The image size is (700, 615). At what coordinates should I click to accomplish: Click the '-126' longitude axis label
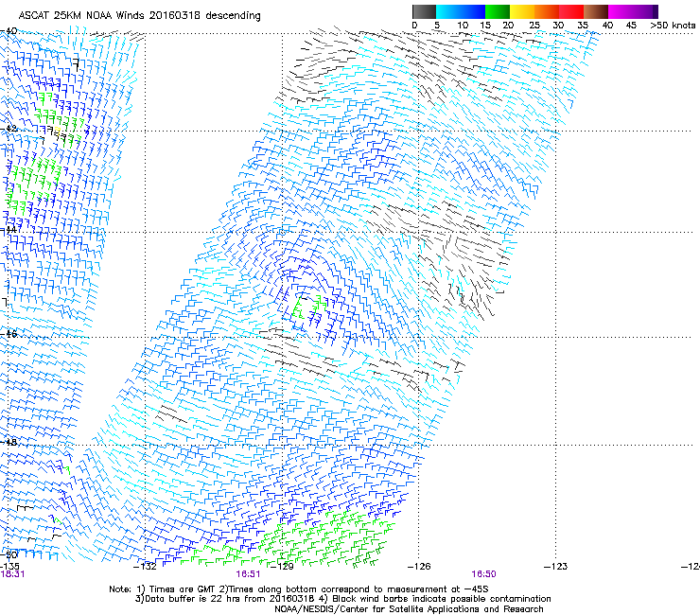pyautogui.click(x=419, y=567)
